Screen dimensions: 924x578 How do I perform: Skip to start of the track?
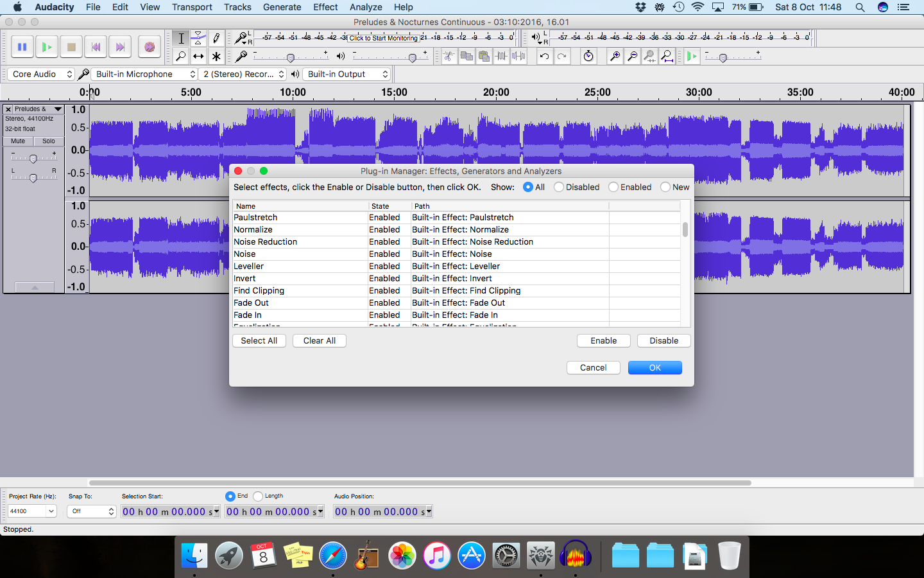96,47
